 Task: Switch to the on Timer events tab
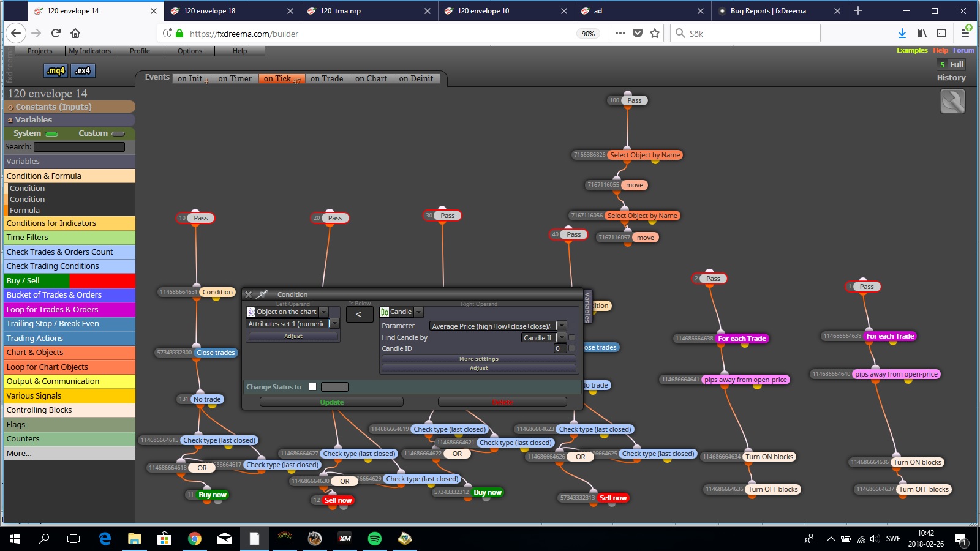click(x=235, y=78)
